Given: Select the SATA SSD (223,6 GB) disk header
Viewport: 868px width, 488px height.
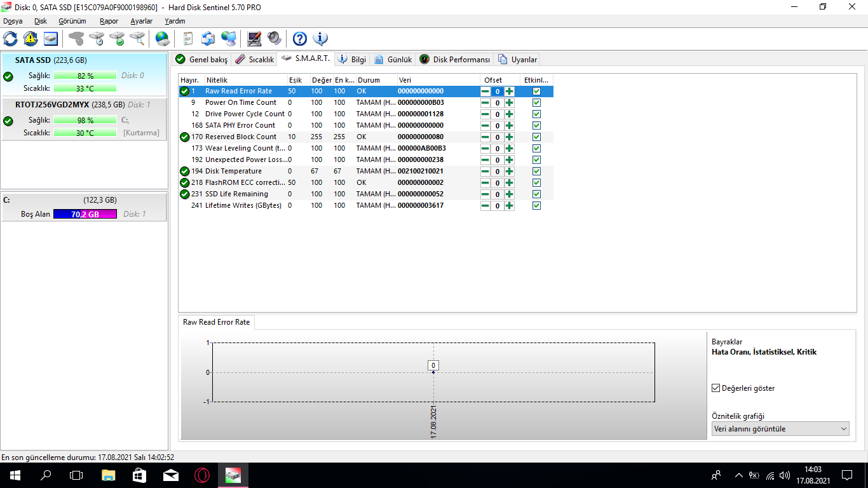Looking at the screenshot, I should pyautogui.click(x=51, y=60).
